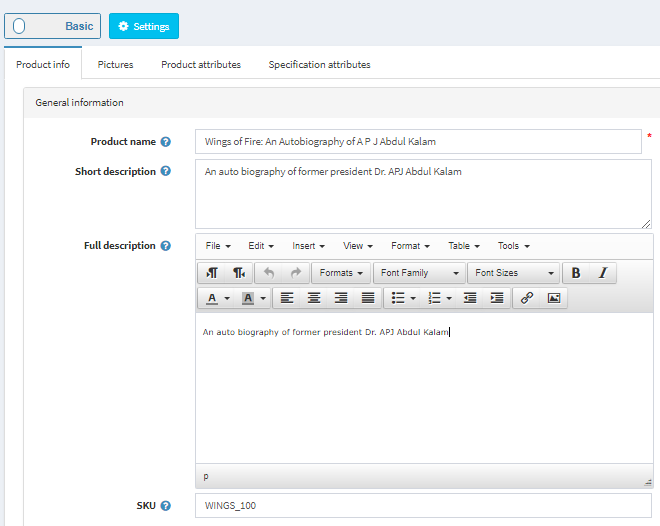Insert or edit a link
The image size is (660, 526).
click(527, 298)
